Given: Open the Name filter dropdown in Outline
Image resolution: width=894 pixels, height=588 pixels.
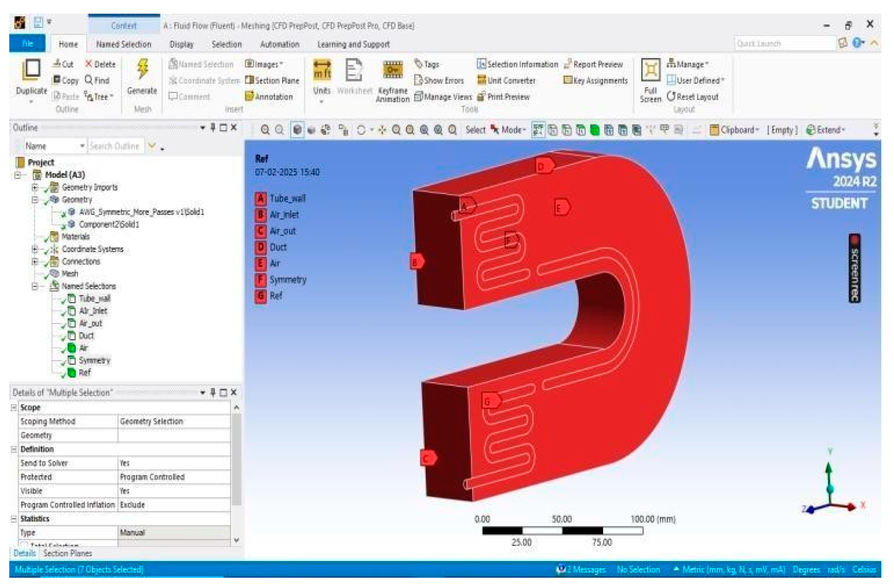Looking at the screenshot, I should tap(82, 146).
